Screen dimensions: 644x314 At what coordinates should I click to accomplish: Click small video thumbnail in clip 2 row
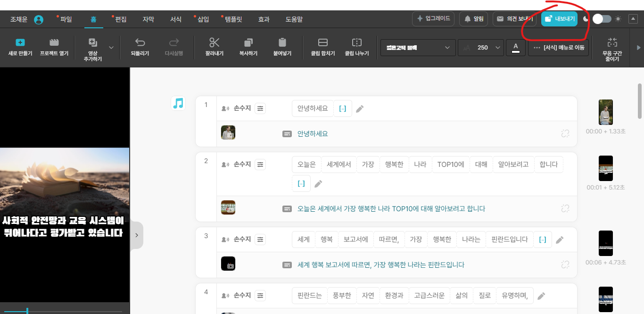click(228, 208)
